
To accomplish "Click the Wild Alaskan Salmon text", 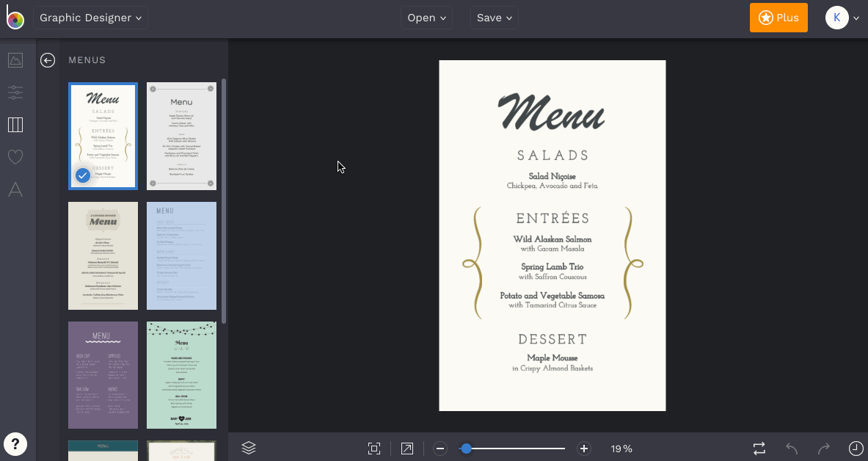I will pos(552,239).
